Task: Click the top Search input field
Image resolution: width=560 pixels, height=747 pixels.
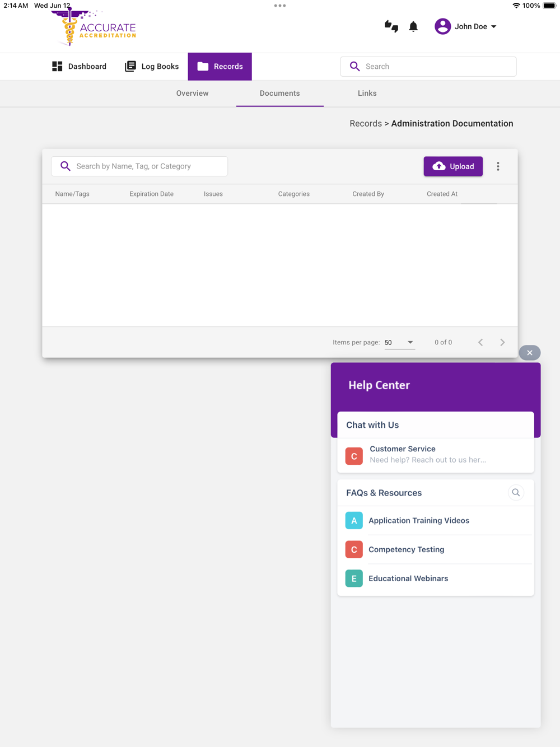Action: tap(428, 67)
